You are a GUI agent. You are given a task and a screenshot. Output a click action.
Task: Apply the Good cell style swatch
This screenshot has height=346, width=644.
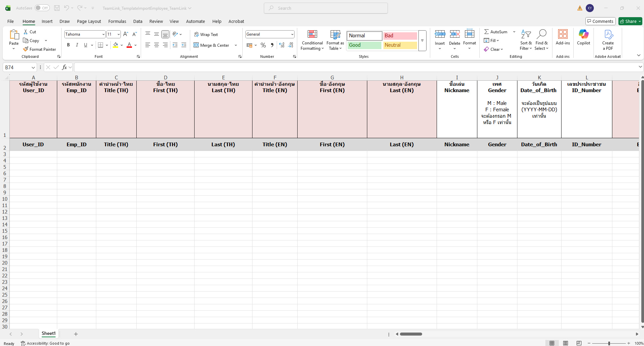pyautogui.click(x=364, y=45)
